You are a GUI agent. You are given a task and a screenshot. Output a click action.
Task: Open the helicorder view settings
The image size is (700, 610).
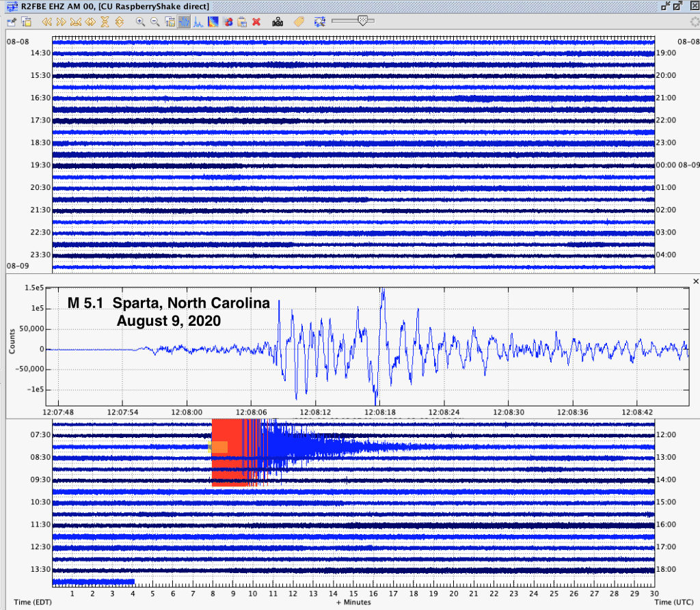26,21
